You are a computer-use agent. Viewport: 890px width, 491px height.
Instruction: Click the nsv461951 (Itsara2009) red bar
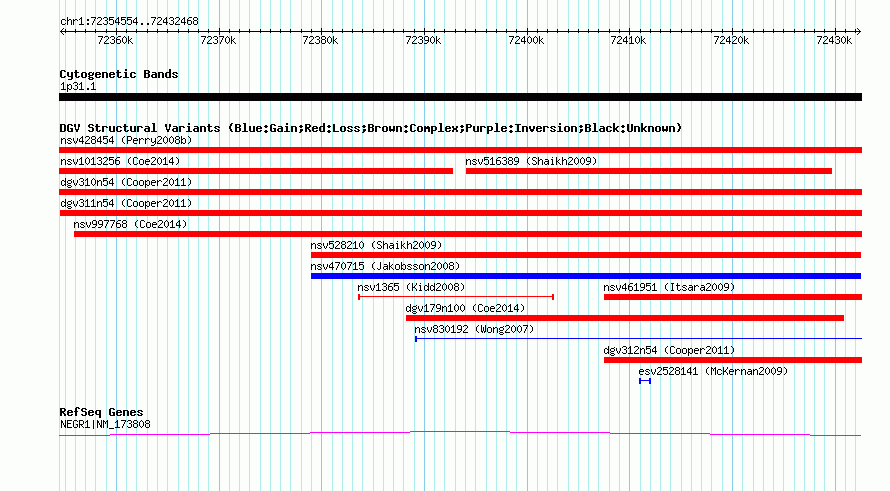pos(733,297)
